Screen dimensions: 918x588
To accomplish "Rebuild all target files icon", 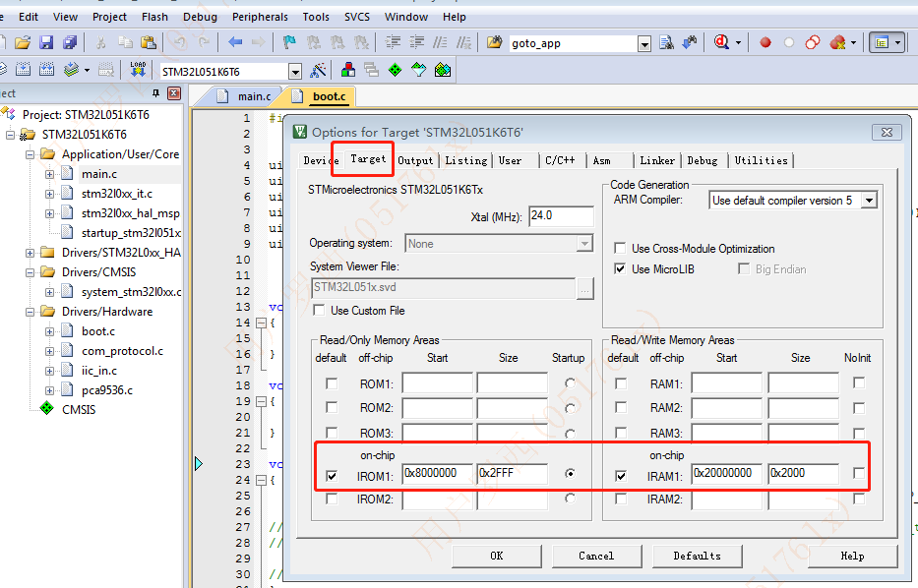I will [x=47, y=70].
